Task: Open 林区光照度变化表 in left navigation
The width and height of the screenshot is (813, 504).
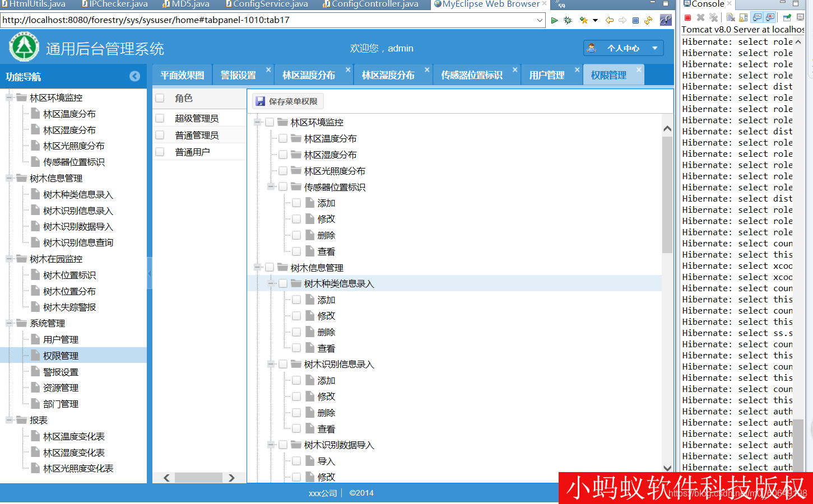Action: coord(78,468)
